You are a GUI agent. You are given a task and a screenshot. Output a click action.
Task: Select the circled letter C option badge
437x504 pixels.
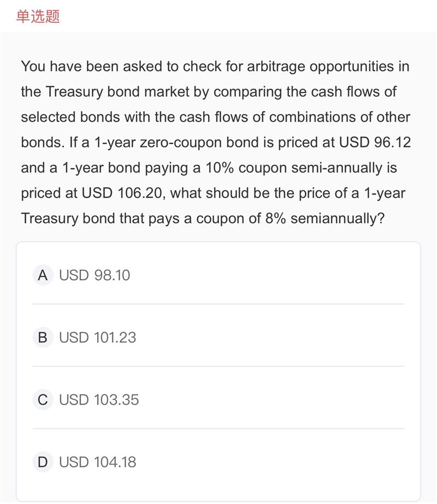coord(43,400)
